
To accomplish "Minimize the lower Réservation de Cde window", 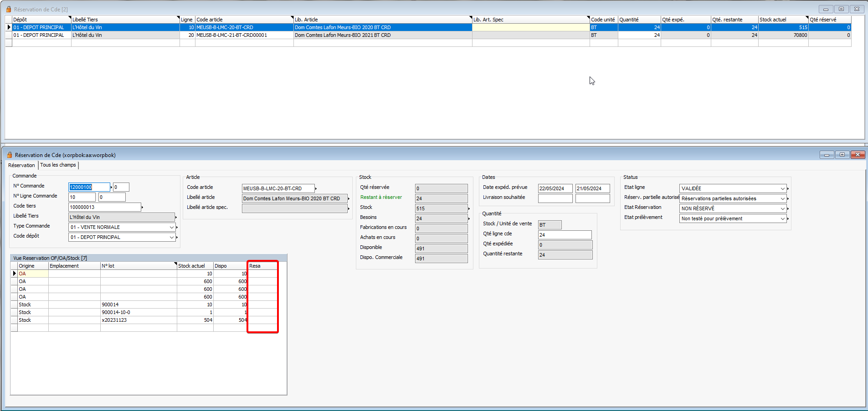I will point(827,155).
